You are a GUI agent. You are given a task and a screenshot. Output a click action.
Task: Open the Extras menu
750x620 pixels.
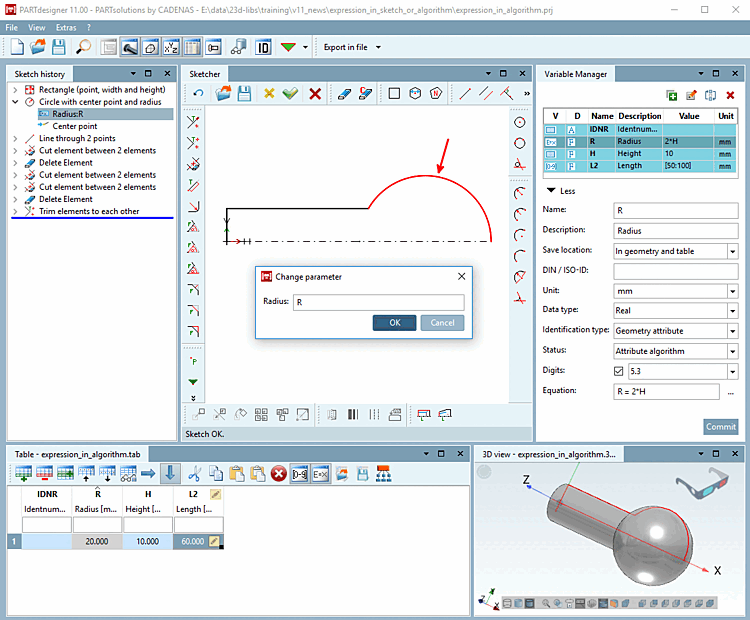(66, 27)
